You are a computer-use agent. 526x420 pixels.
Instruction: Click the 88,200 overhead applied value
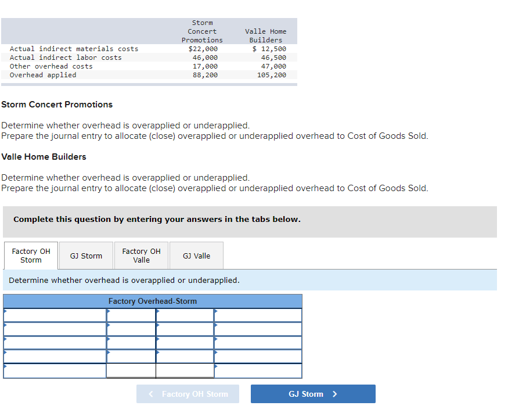[205, 75]
